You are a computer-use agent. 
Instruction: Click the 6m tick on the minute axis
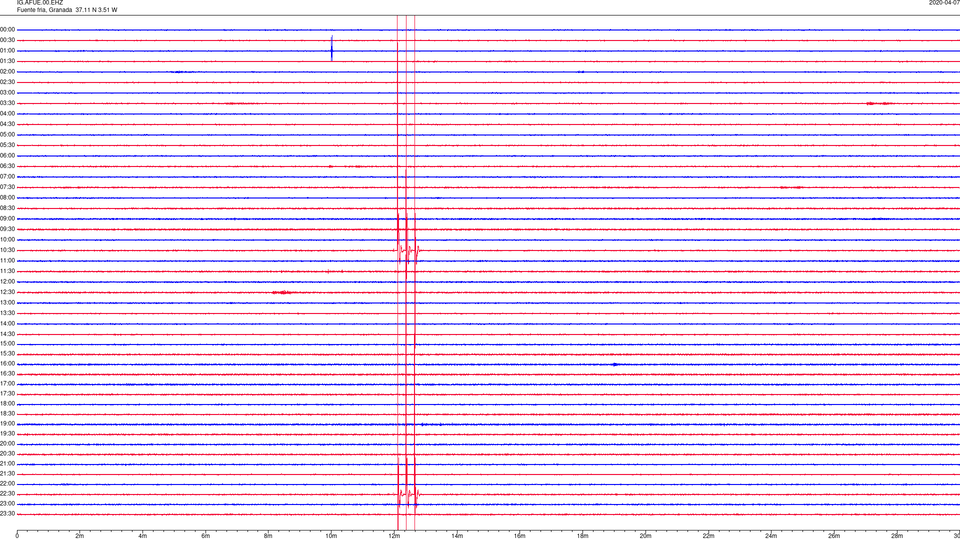(206, 536)
